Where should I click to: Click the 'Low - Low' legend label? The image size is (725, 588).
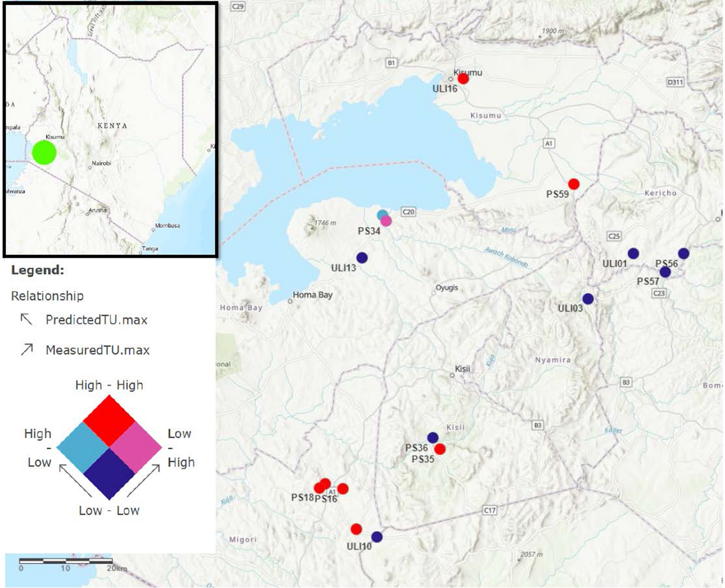[x=109, y=511]
